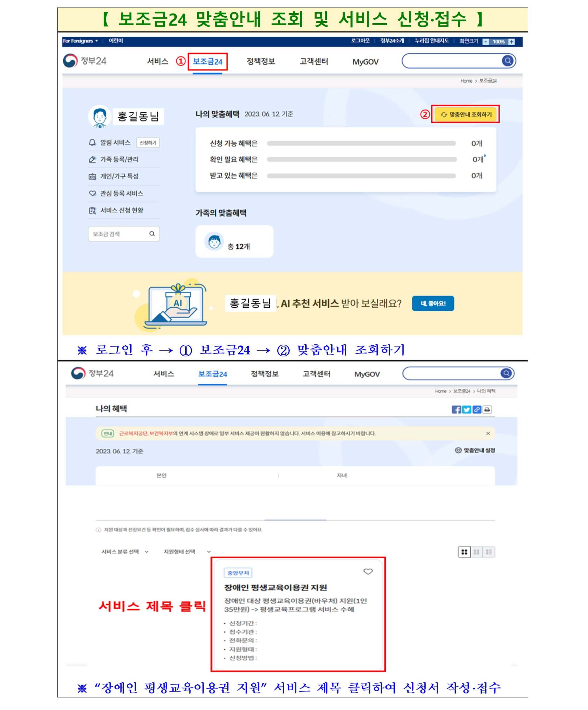This screenshot has width=588, height=710.
Task: Click the child face icon in 가족의 맞춤혜택
Action: (x=214, y=241)
